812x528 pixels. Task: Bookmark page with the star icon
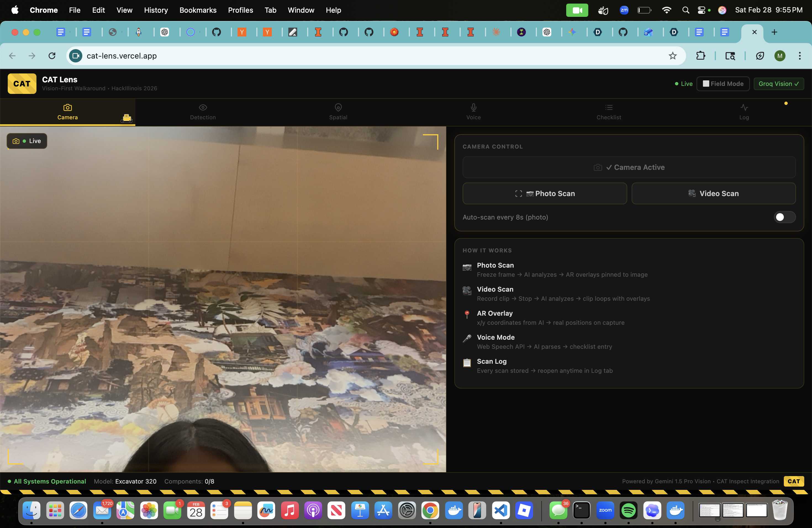(672, 56)
